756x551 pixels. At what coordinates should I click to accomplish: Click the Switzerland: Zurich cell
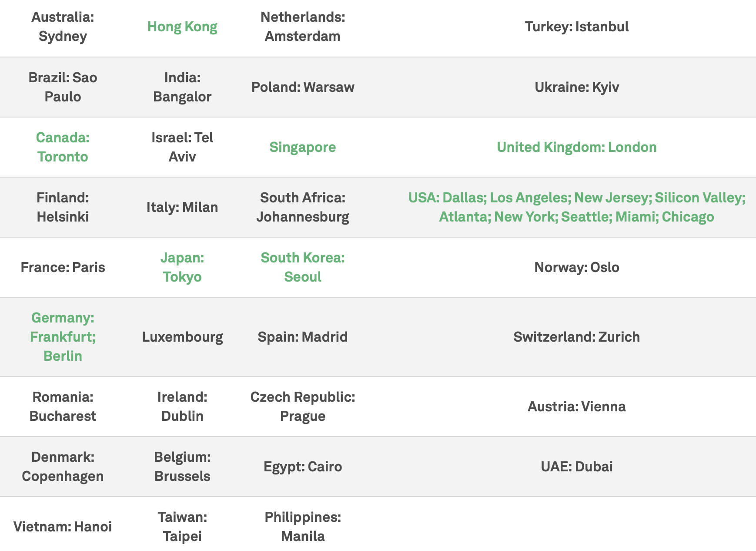[577, 337]
